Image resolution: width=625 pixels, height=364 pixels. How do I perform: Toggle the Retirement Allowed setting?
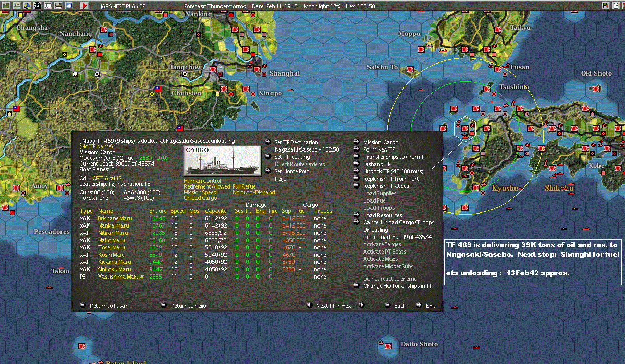coord(206,186)
